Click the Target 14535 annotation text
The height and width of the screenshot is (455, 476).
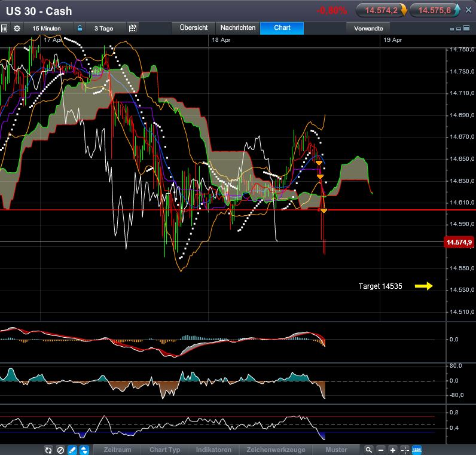click(380, 286)
